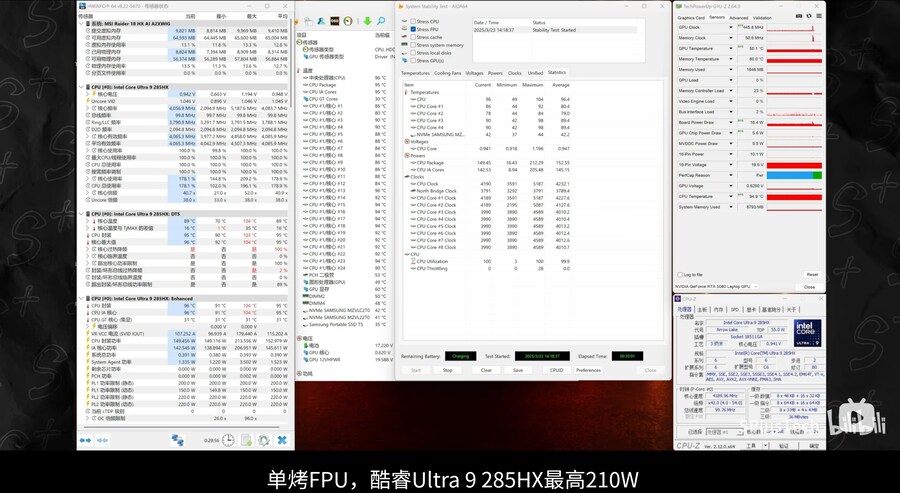The height and width of the screenshot is (493, 900).
Task: Click Preferences button in AIDA64
Action: tap(588, 370)
